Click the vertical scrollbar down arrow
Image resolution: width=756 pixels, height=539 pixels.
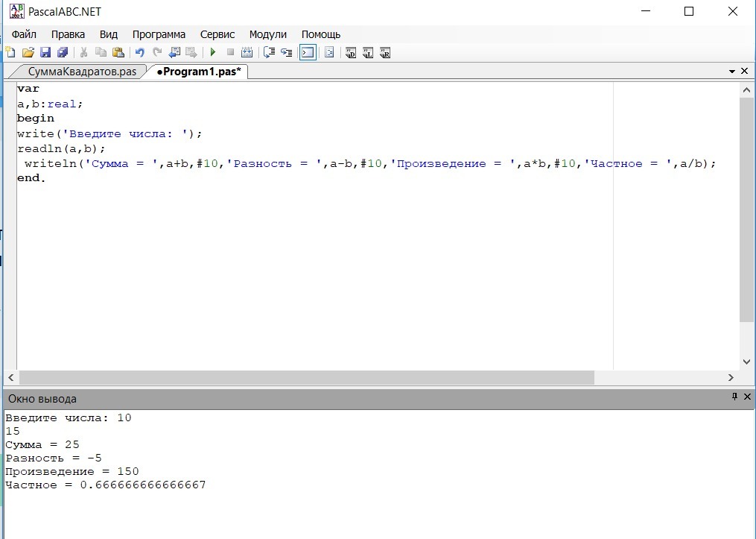pos(748,361)
